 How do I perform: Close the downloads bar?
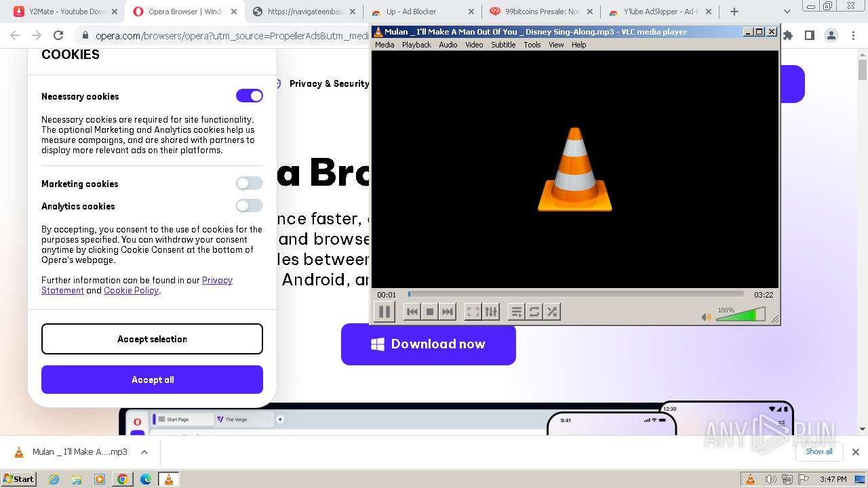[856, 452]
